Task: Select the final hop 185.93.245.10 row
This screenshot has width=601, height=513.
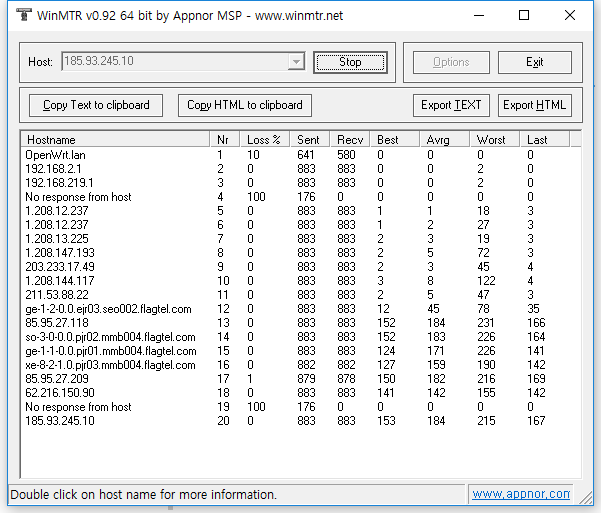Action: pos(61,421)
